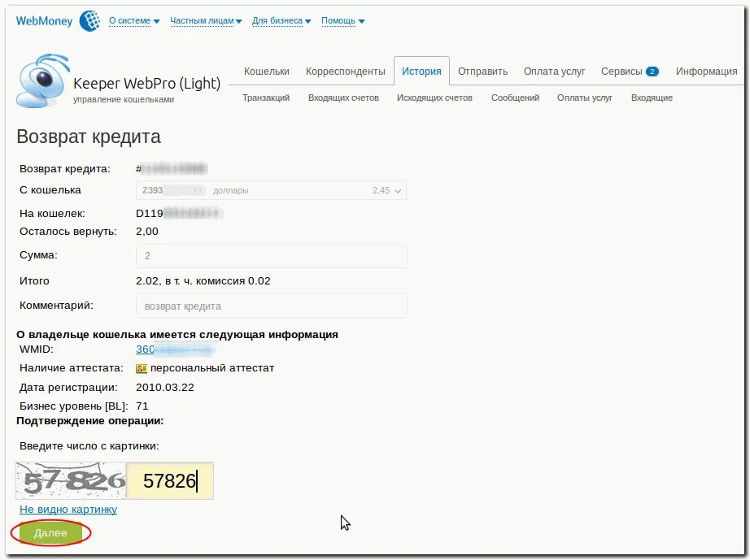Switch to the Информация tab
The width and height of the screenshot is (750, 560).
point(706,72)
